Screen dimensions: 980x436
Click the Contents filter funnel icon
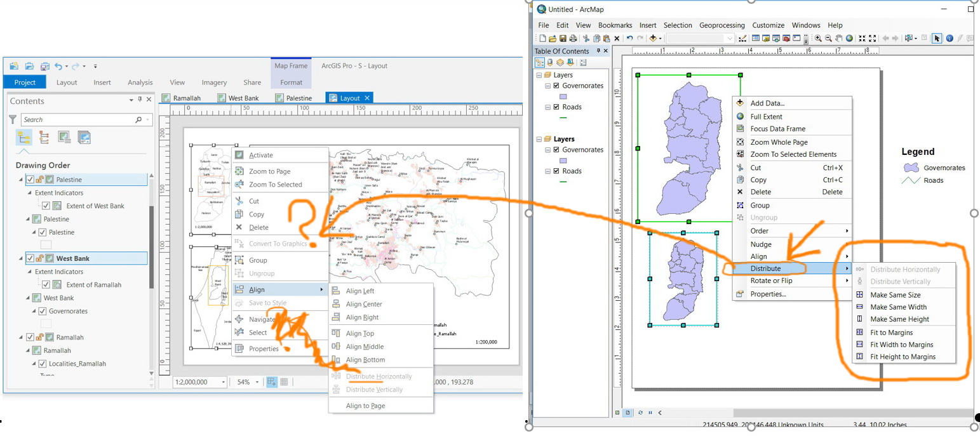(x=13, y=119)
